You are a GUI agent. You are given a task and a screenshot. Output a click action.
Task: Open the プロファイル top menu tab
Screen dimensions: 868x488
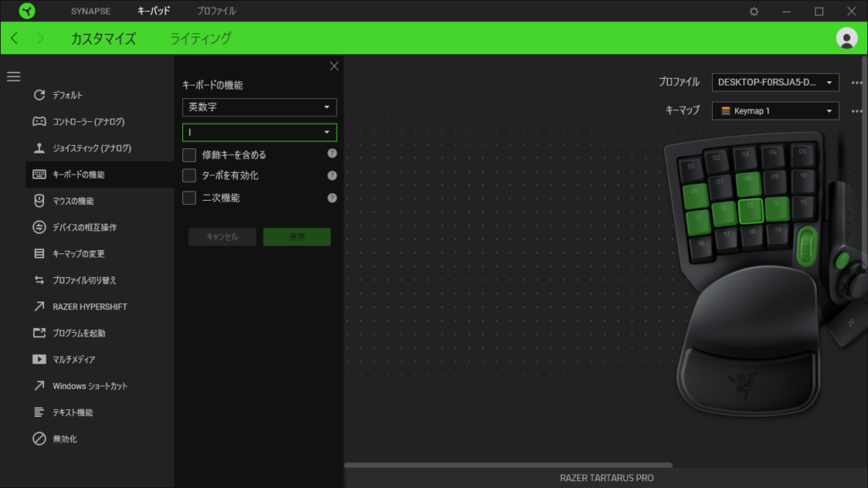pyautogui.click(x=216, y=11)
